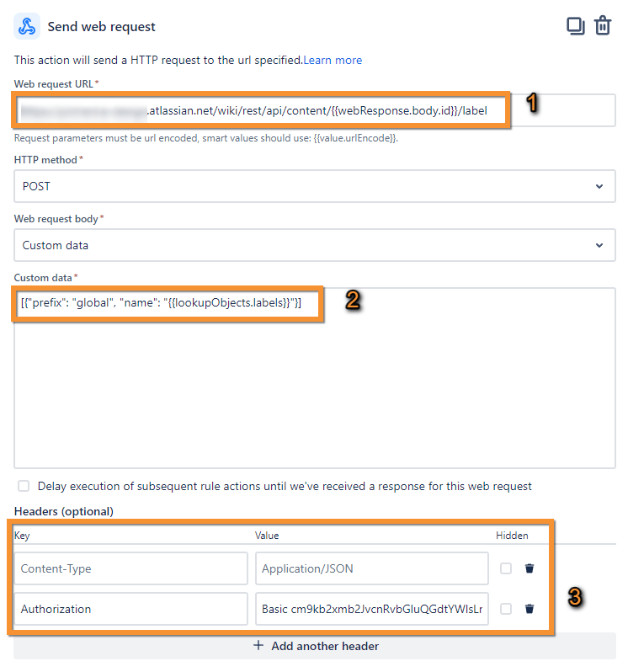Open the HTTP method dropdown showing POST
Screen dimensions: 628x672
tap(314, 186)
